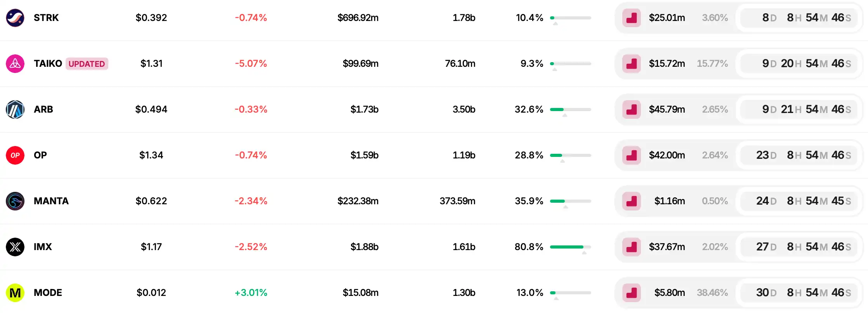Screen dimensions: 868x313
Task: Click the IMX unlock progress bar at 80.8%
Action: [x=570, y=247]
